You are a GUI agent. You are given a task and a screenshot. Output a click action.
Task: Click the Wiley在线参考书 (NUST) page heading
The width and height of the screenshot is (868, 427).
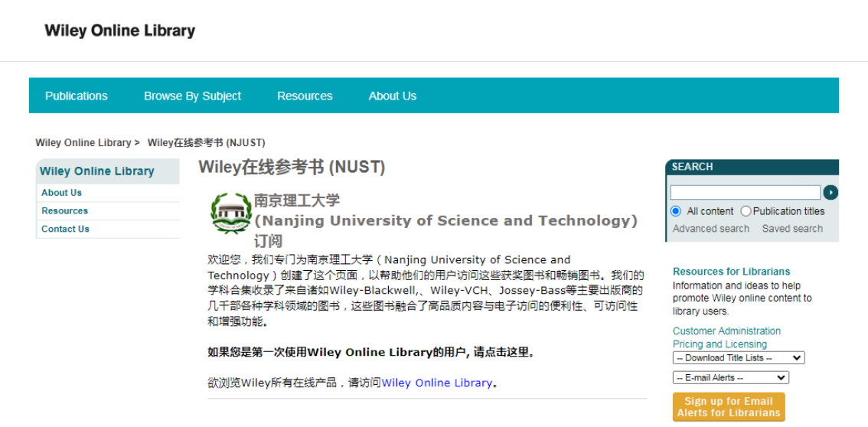[292, 168]
